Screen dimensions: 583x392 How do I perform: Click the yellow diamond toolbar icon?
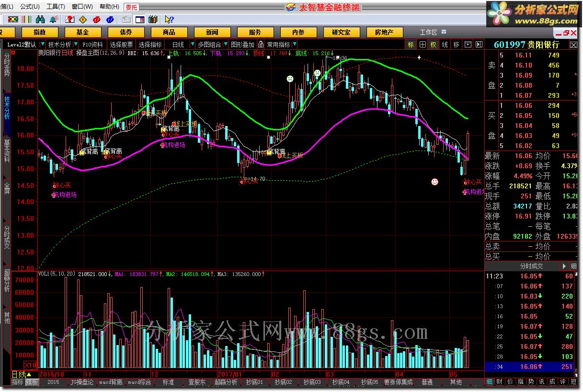click(x=83, y=19)
